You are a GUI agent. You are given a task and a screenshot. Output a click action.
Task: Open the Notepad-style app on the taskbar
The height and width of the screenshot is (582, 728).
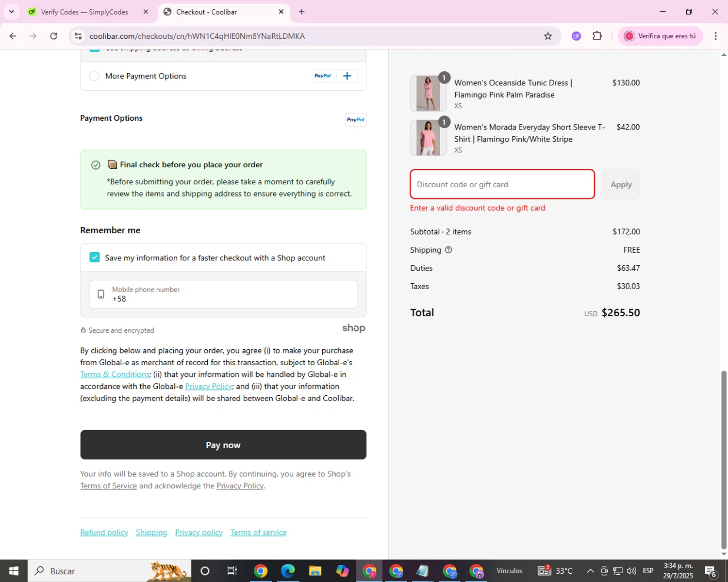[423, 571]
